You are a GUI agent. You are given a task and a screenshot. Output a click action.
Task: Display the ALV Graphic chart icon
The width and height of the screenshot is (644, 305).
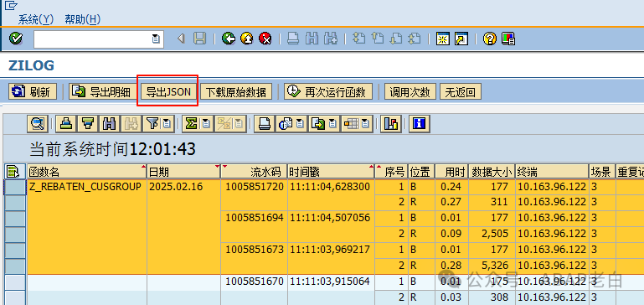click(x=390, y=123)
